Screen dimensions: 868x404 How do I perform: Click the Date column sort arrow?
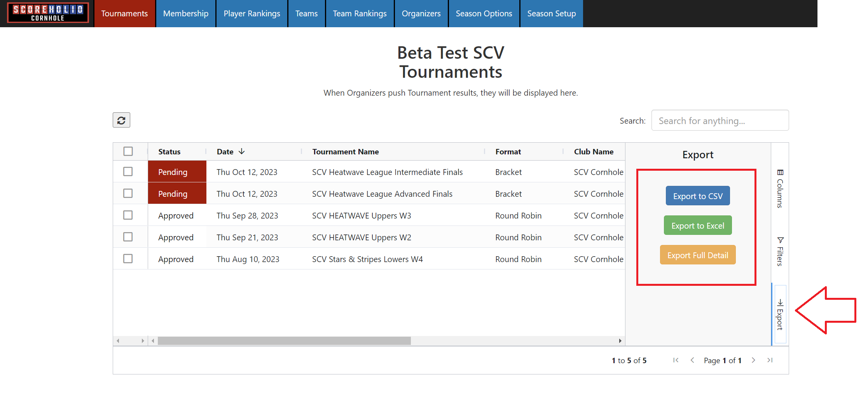(x=242, y=152)
